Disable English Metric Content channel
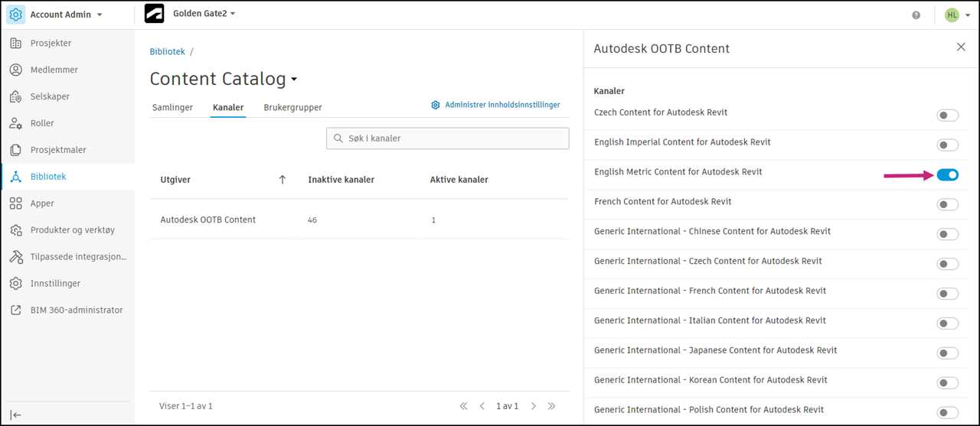980x426 pixels. tap(947, 175)
